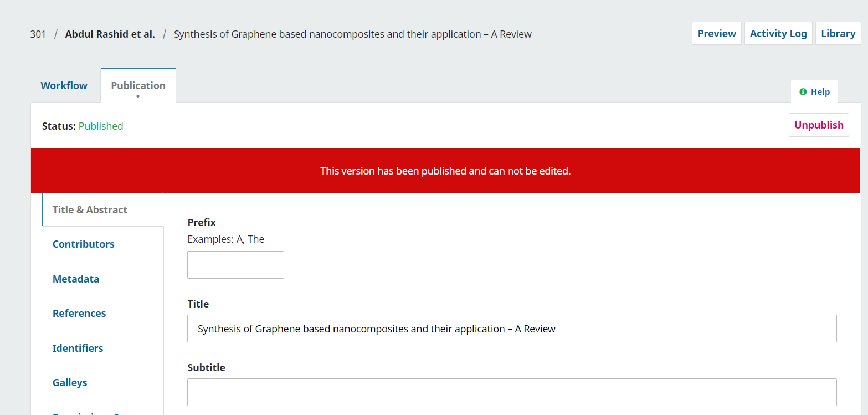Open the Activity Log
868x415 pixels.
[x=778, y=34]
